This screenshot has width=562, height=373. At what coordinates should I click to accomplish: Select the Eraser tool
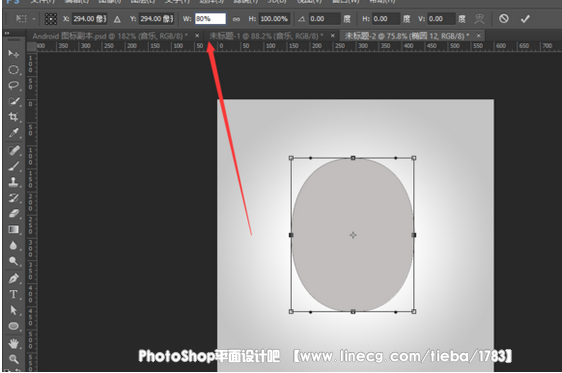pyautogui.click(x=14, y=214)
